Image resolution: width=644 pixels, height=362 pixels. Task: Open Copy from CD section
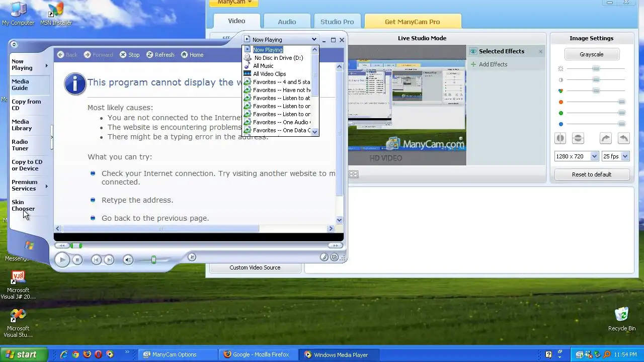[x=26, y=105]
